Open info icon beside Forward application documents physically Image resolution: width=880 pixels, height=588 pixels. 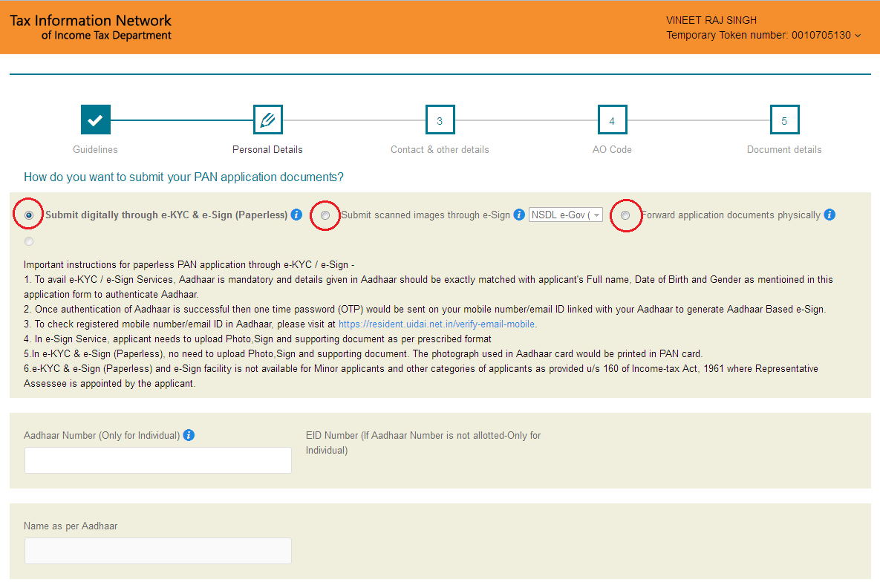coord(830,215)
